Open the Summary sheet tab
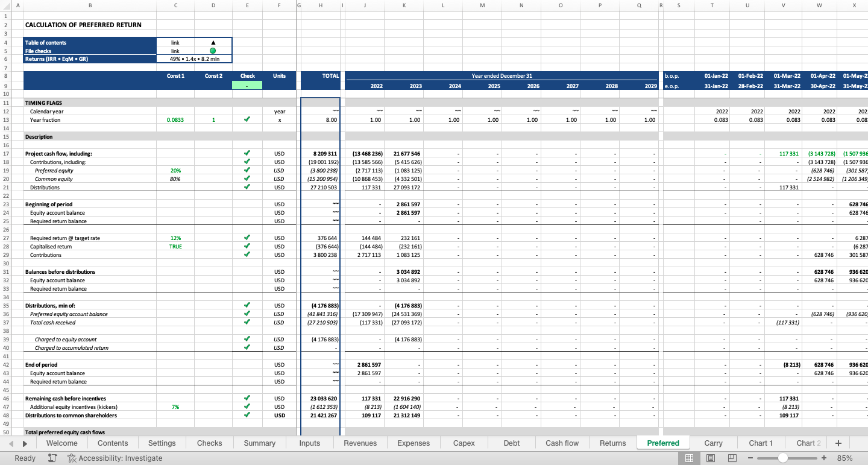Screen dimensions: 868x465 [x=260, y=443]
